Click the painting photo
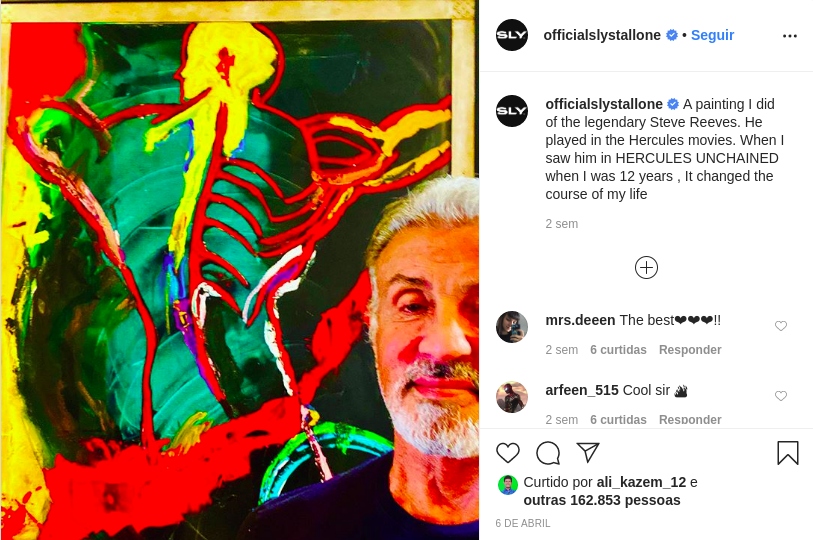Viewport: 813px width, 540px height. pyautogui.click(x=239, y=270)
